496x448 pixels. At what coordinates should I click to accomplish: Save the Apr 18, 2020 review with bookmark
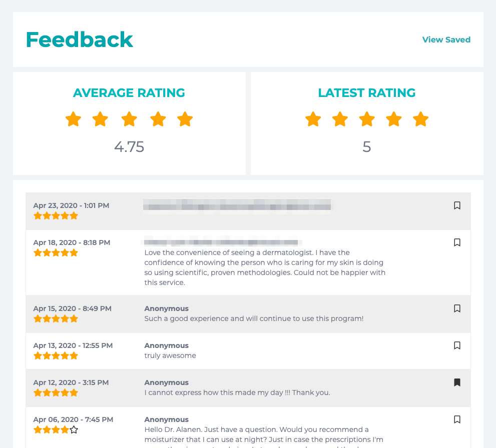pos(457,242)
